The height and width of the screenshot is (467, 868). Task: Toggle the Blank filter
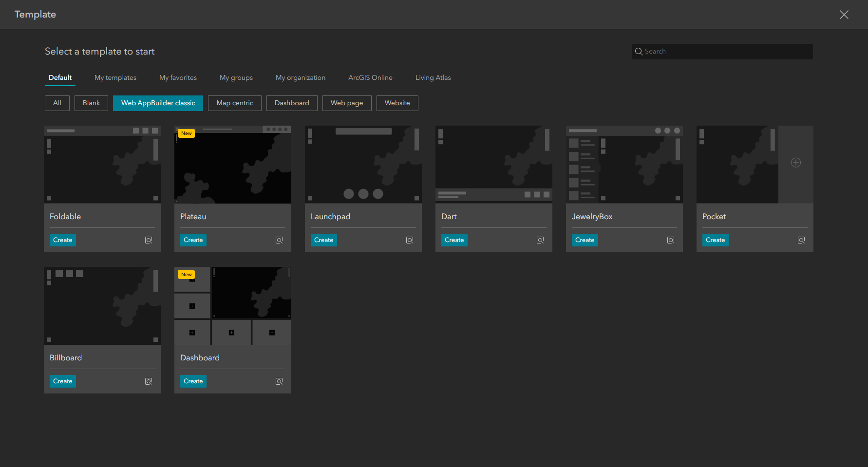(x=91, y=103)
